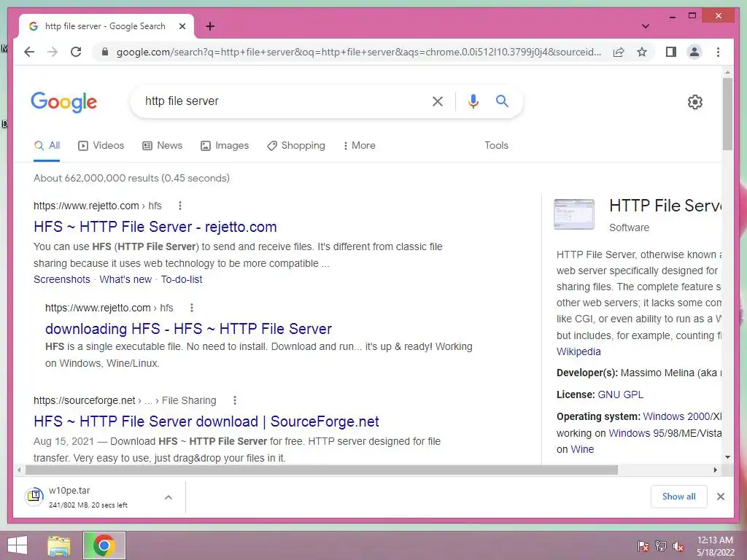
Task: Start voice search with microphone icon
Action: coord(473,101)
